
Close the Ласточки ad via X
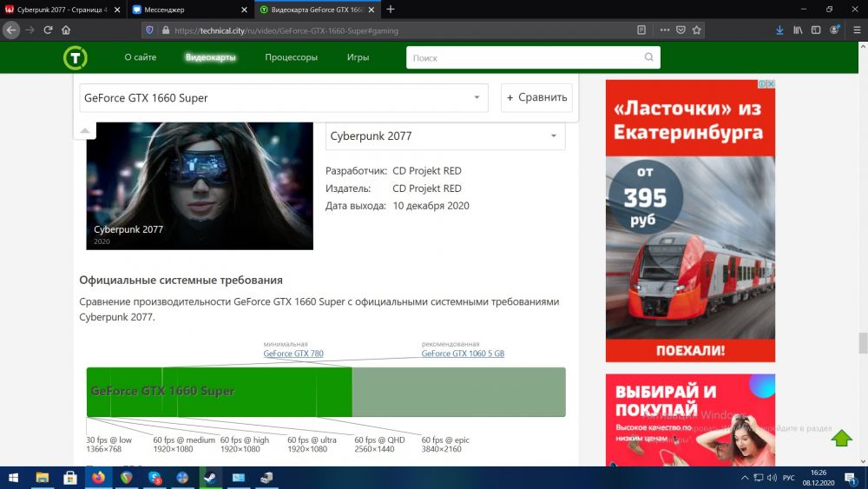[x=771, y=83]
